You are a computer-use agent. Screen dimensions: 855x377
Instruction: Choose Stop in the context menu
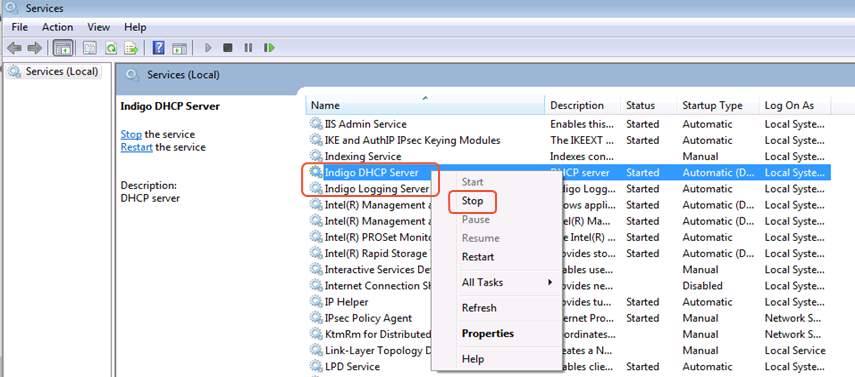[472, 201]
